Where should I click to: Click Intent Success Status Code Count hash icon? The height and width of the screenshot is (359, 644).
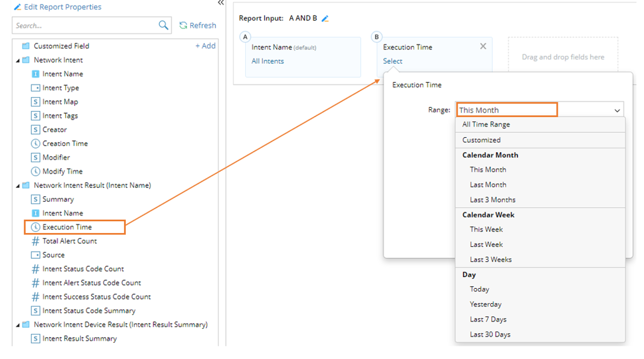click(36, 297)
